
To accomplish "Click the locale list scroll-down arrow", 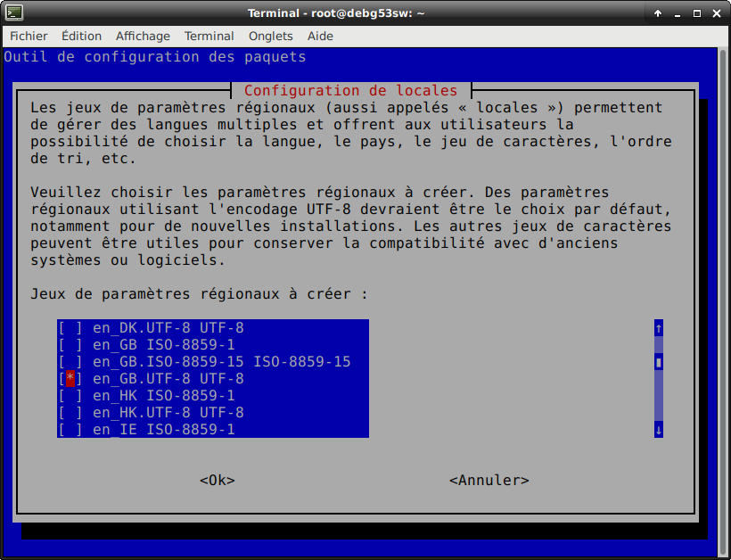I will (x=659, y=430).
